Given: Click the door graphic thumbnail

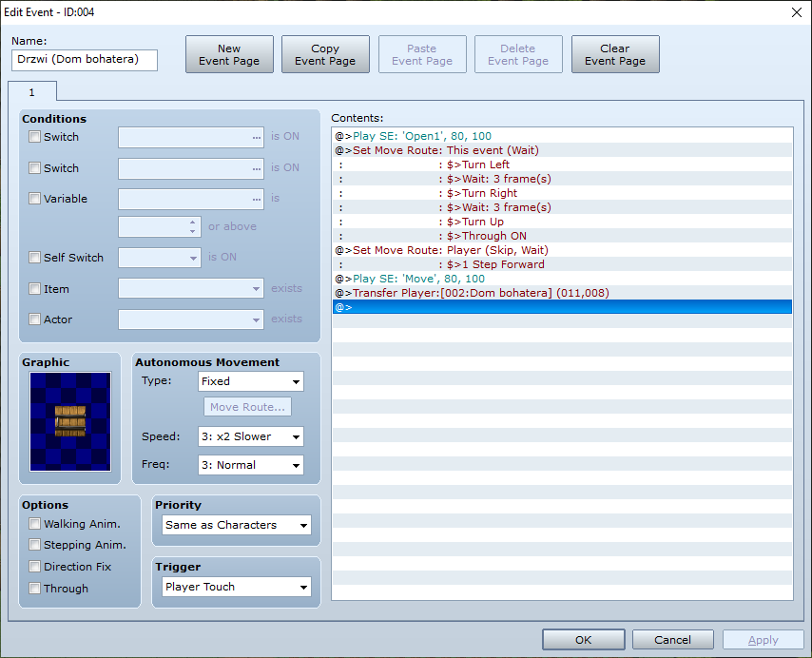Looking at the screenshot, I should coord(70,421).
